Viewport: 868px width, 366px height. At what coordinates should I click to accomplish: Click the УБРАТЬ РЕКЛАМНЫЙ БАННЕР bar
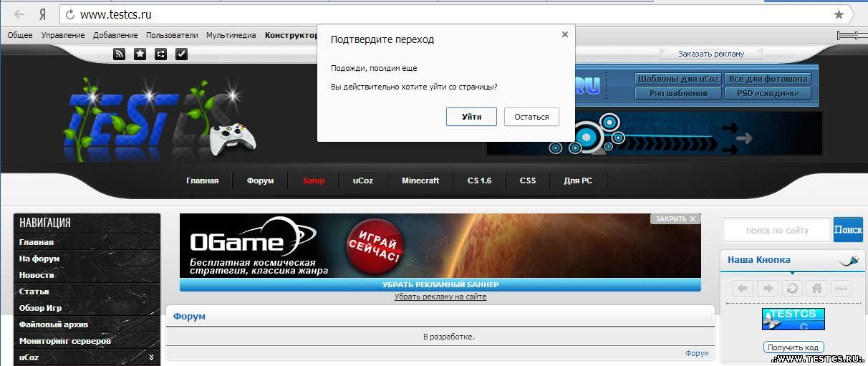440,285
